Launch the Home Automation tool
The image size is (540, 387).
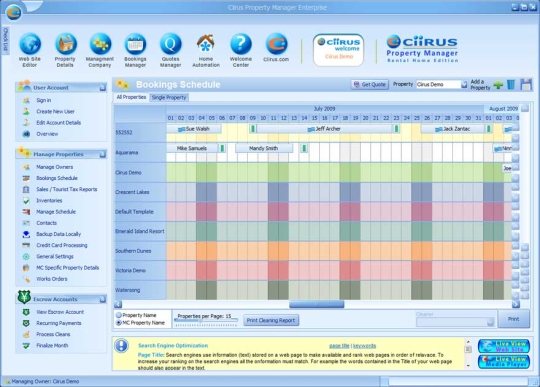[206, 44]
